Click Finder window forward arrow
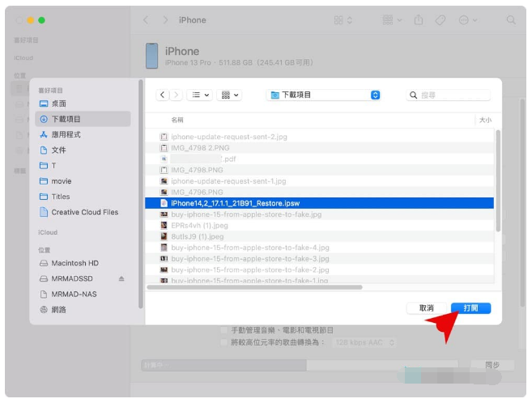 pyautogui.click(x=165, y=20)
